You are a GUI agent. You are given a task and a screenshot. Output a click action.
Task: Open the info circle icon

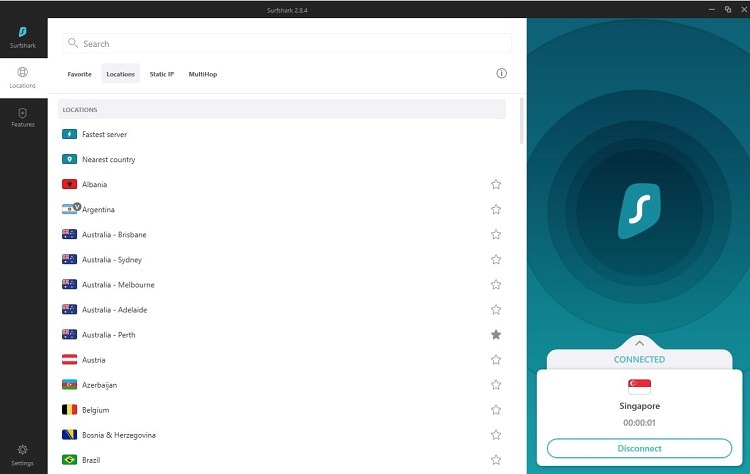click(501, 73)
